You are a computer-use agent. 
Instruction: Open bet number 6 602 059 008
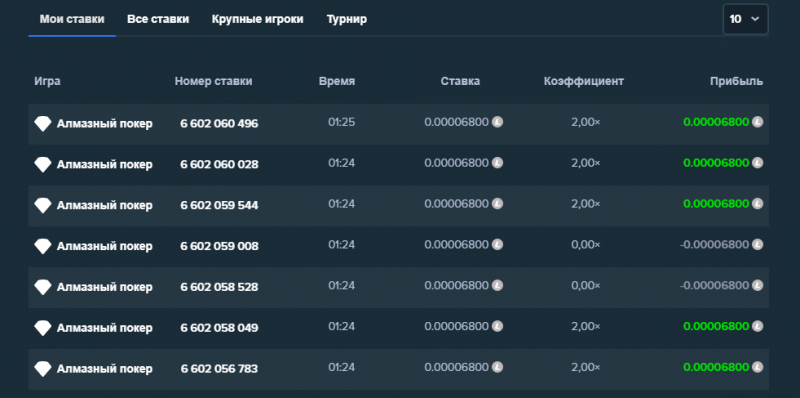click(219, 246)
